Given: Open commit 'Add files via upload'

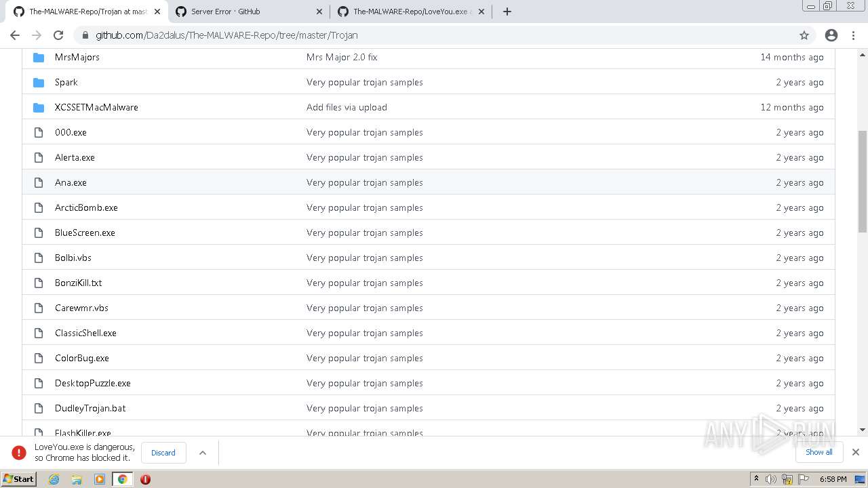Looking at the screenshot, I should pyautogui.click(x=347, y=107).
